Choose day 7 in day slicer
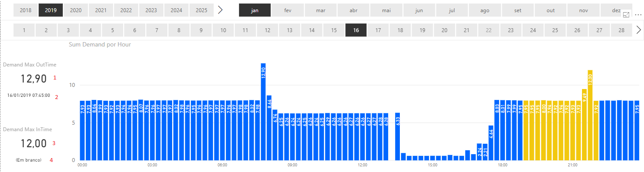644x172 pixels. pyautogui.click(x=157, y=30)
